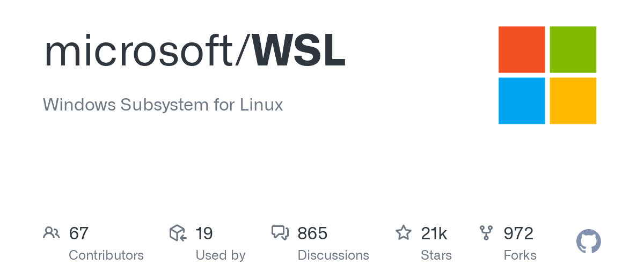Click the Contributors people icon
This screenshot has height=279, width=644.
[52, 233]
